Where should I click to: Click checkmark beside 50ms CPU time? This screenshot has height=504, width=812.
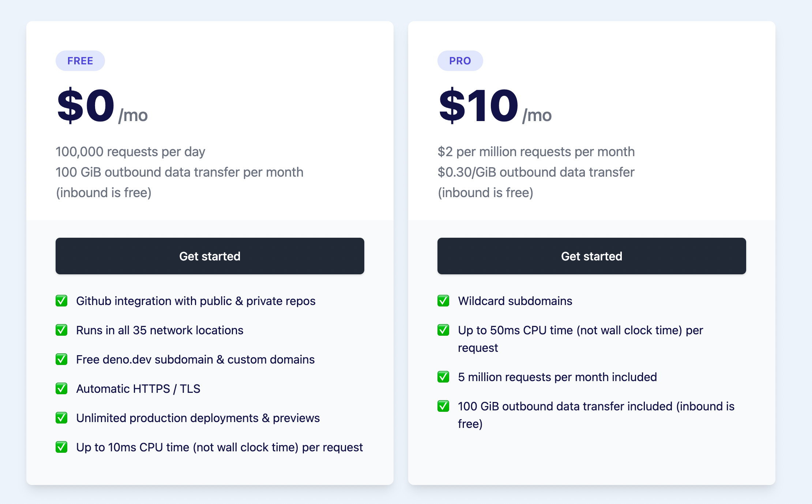pos(443,330)
